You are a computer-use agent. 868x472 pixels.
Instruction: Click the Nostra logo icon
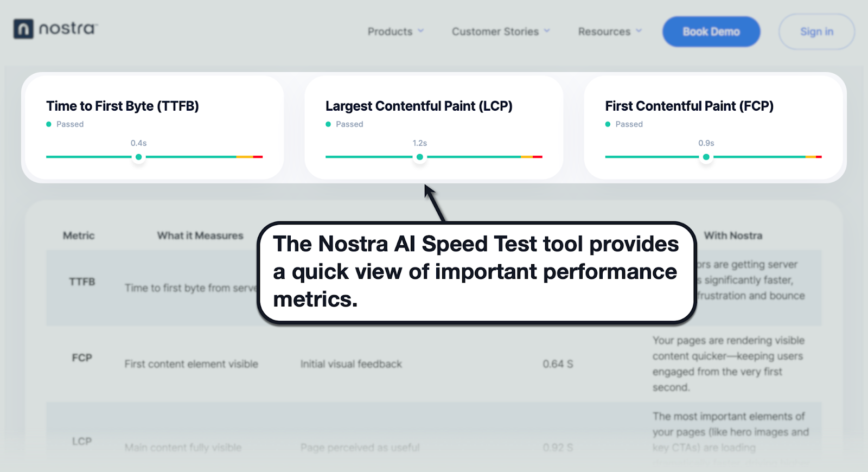coord(23,29)
